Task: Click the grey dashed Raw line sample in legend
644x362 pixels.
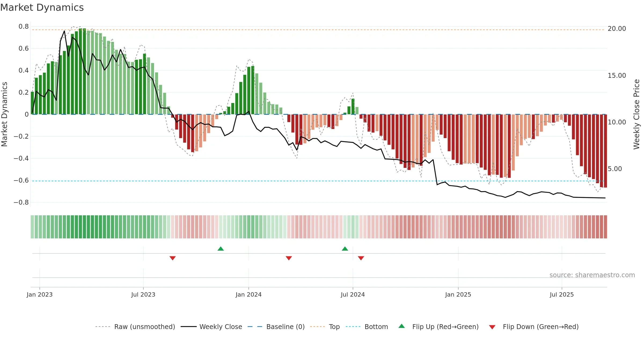Action: 103,327
